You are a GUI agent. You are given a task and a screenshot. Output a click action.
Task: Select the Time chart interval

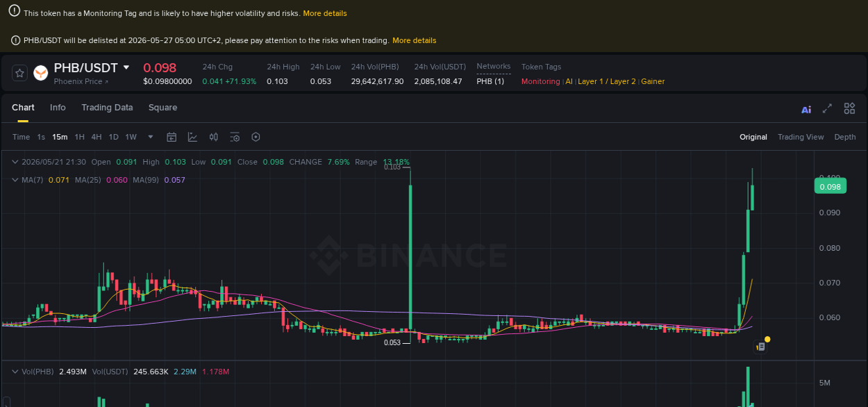[21, 137]
